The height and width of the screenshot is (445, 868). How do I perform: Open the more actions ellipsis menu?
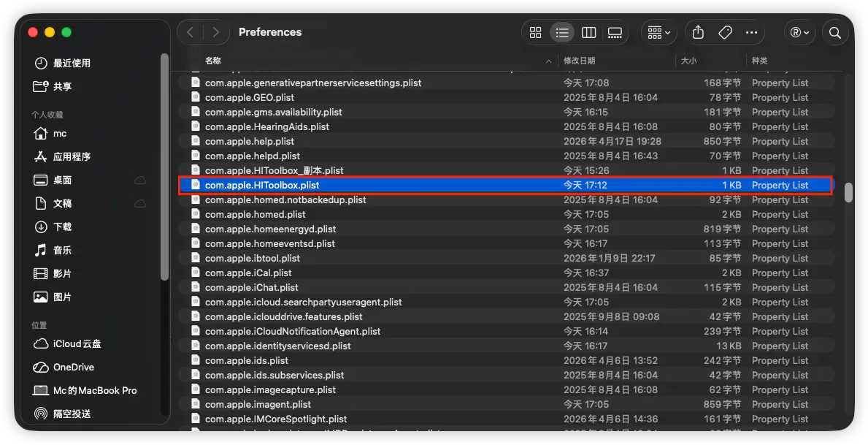coord(751,33)
